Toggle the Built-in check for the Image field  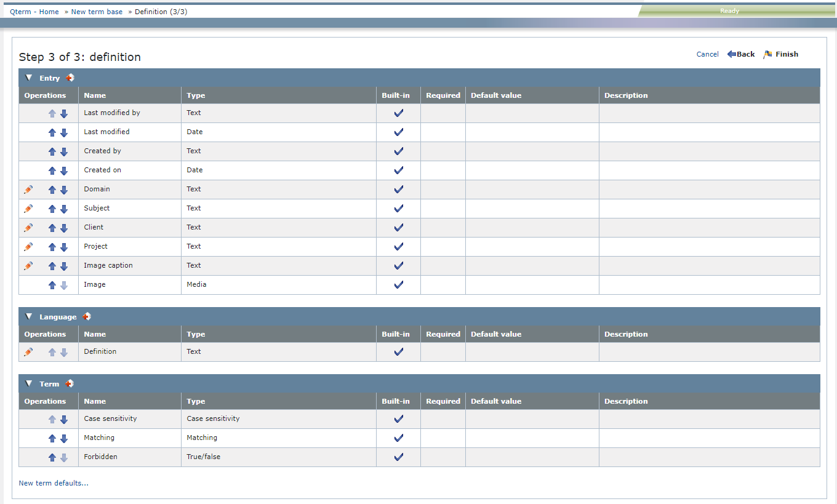(x=398, y=284)
